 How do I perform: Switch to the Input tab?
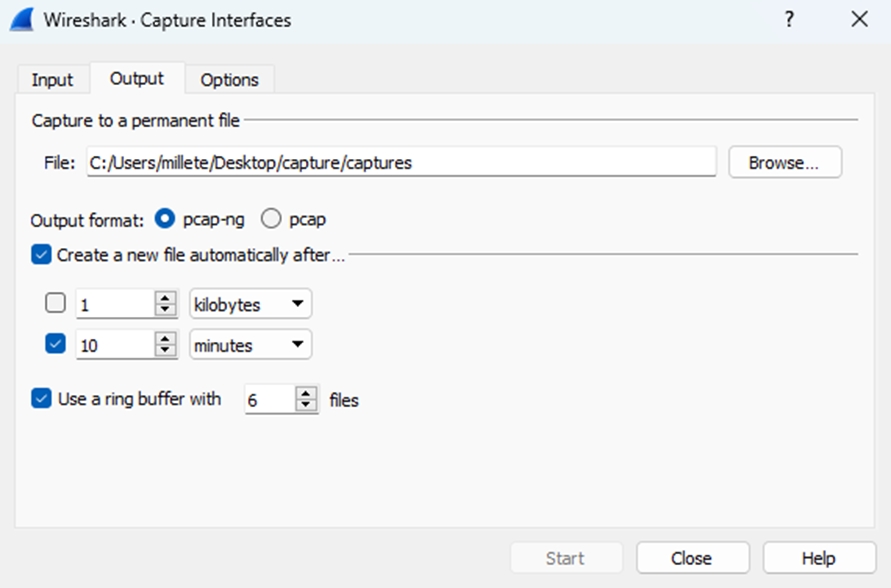tap(52, 80)
